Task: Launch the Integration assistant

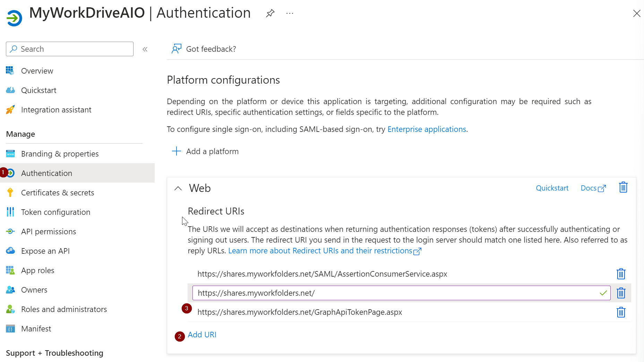Action: pyautogui.click(x=56, y=110)
